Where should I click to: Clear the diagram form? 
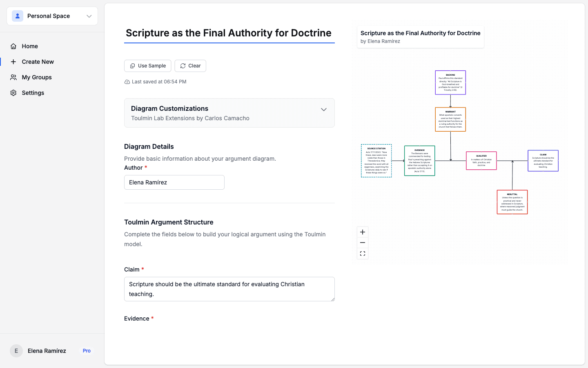coord(190,65)
